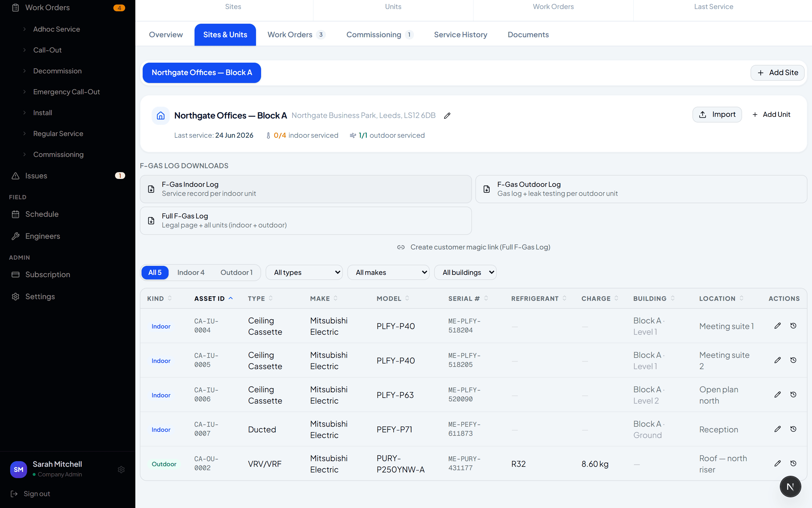Edit unit CA-IU-0006 with the pencil icon
Image resolution: width=812 pixels, height=508 pixels.
click(777, 395)
